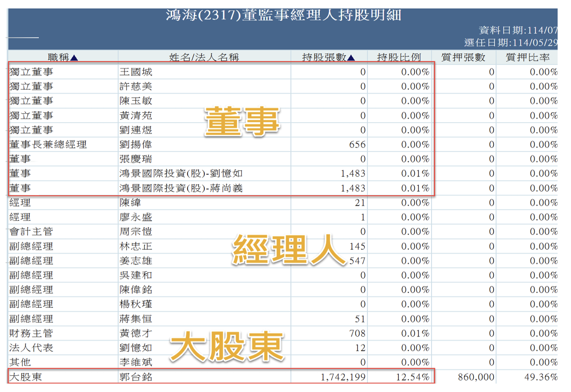Click the shareholding value 708
This screenshot has height=392, width=571.
[357, 333]
